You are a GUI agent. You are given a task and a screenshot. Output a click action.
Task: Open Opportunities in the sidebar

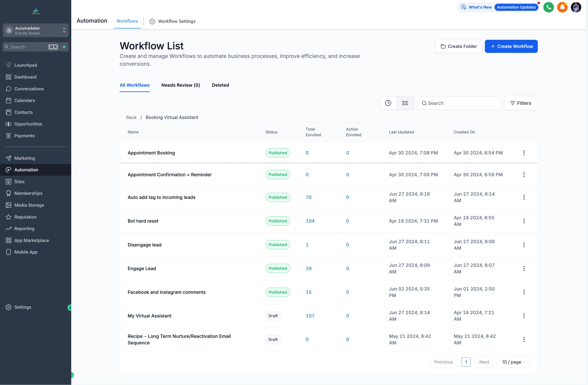pos(28,124)
